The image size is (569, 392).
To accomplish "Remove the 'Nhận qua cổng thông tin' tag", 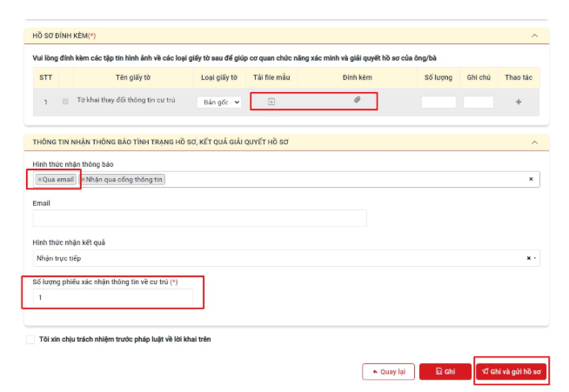I will pyautogui.click(x=84, y=180).
